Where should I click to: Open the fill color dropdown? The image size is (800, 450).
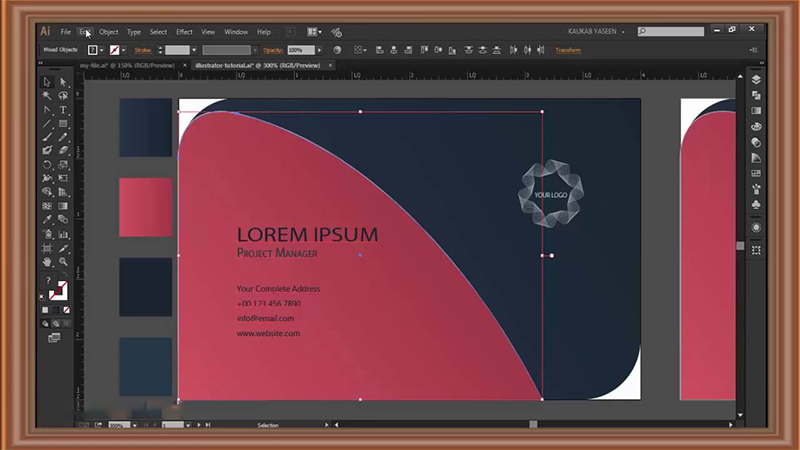tap(103, 50)
